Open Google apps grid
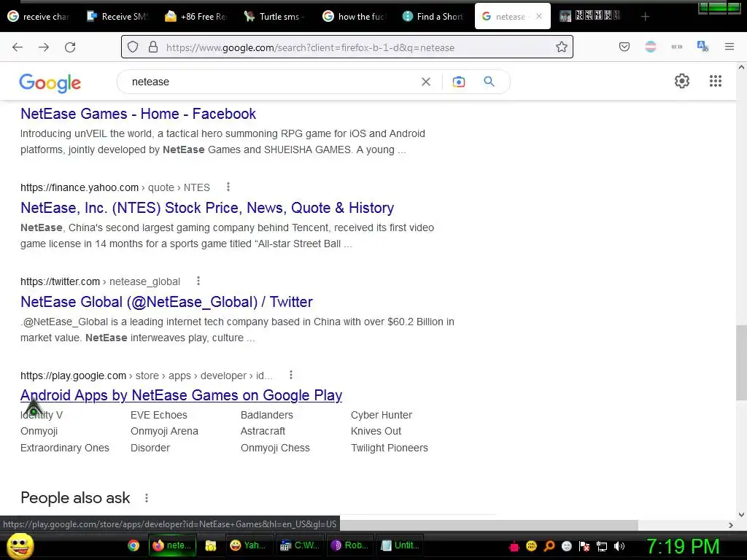 pyautogui.click(x=716, y=81)
